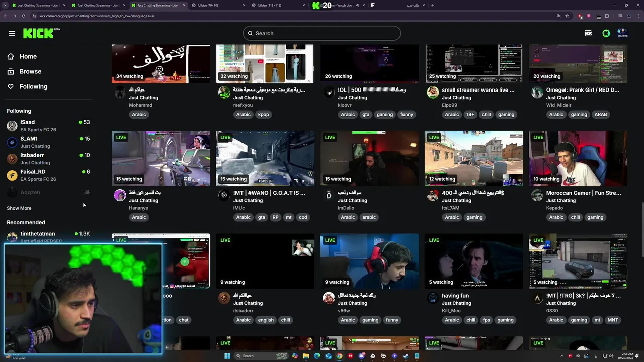The width and height of the screenshot is (644, 362).
Task: Open v56w stream thumbnail
Action: pyautogui.click(x=369, y=261)
